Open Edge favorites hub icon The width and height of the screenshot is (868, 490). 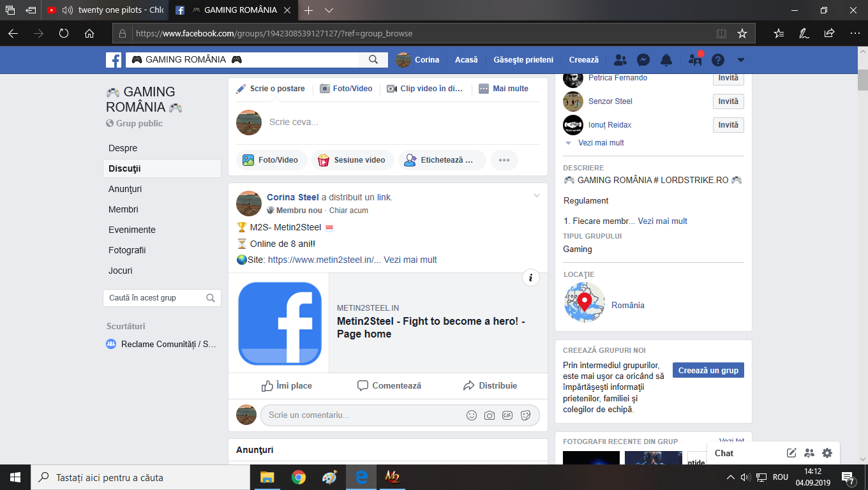779,33
